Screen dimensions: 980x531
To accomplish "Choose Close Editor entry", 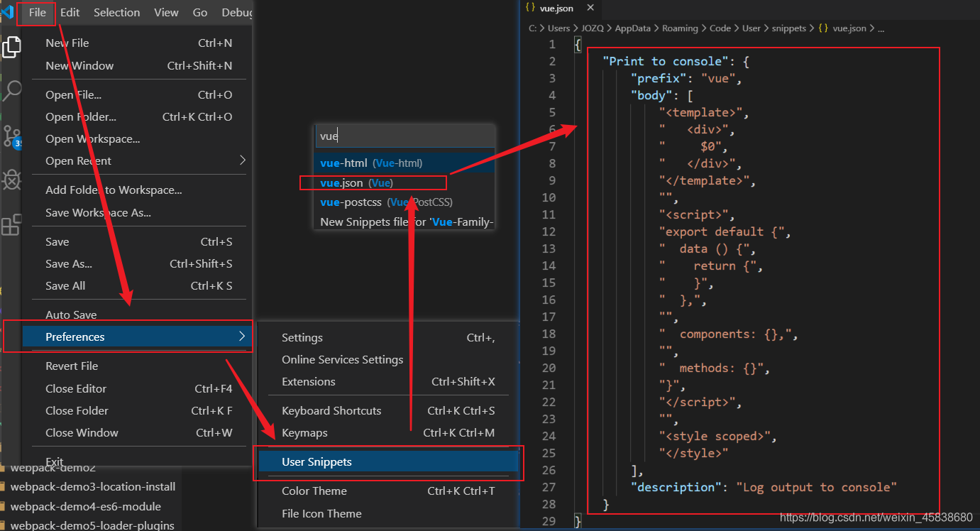I will pos(138,388).
